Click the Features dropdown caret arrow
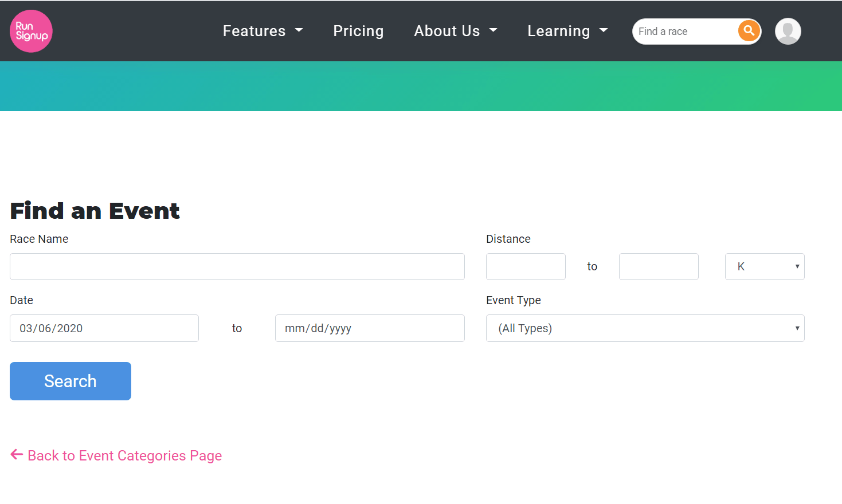The image size is (842, 504). point(299,31)
